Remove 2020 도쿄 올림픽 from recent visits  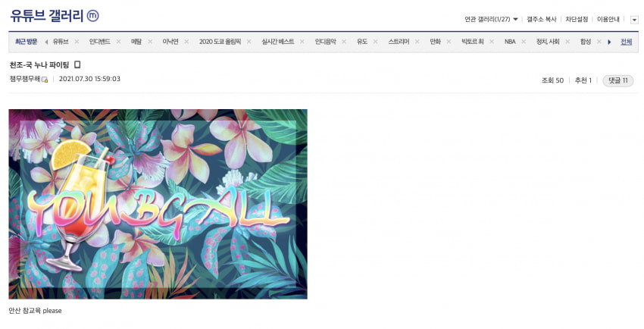coord(249,42)
